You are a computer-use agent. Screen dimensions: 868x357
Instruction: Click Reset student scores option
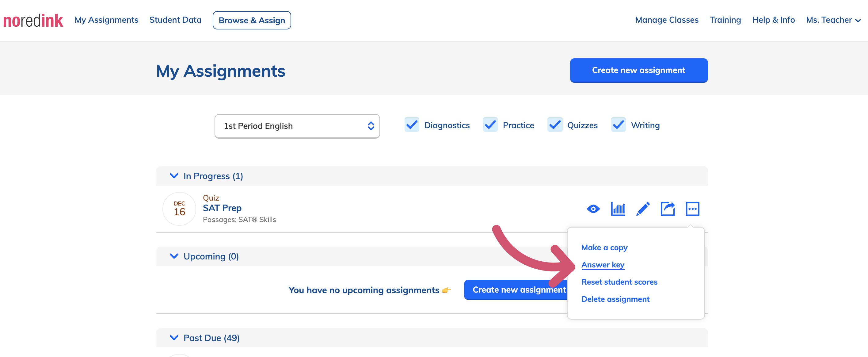coord(619,282)
